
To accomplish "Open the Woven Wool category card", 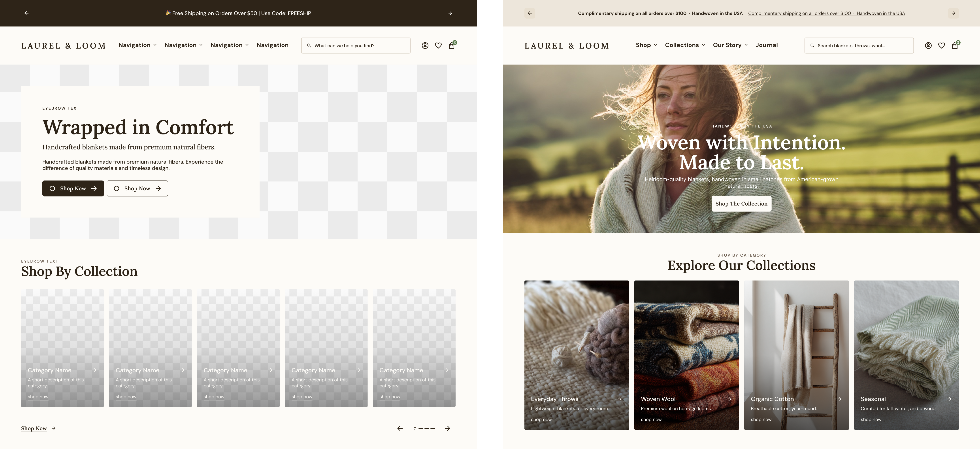I will 686,355.
